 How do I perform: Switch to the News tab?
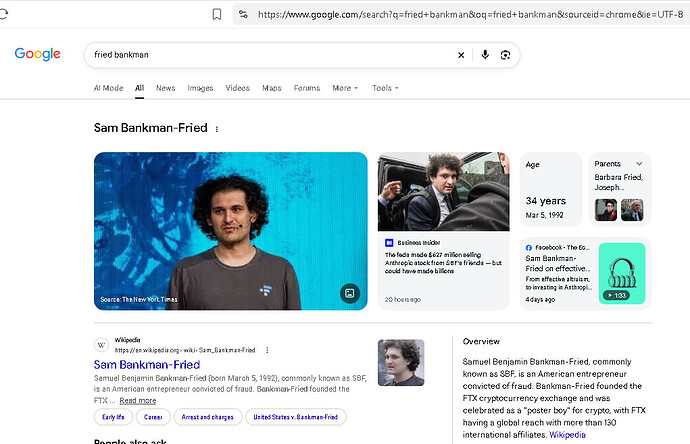(165, 88)
